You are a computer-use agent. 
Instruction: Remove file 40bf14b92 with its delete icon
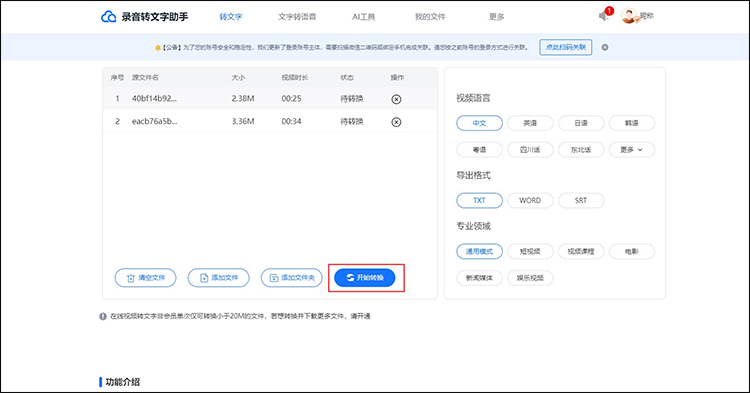(396, 99)
